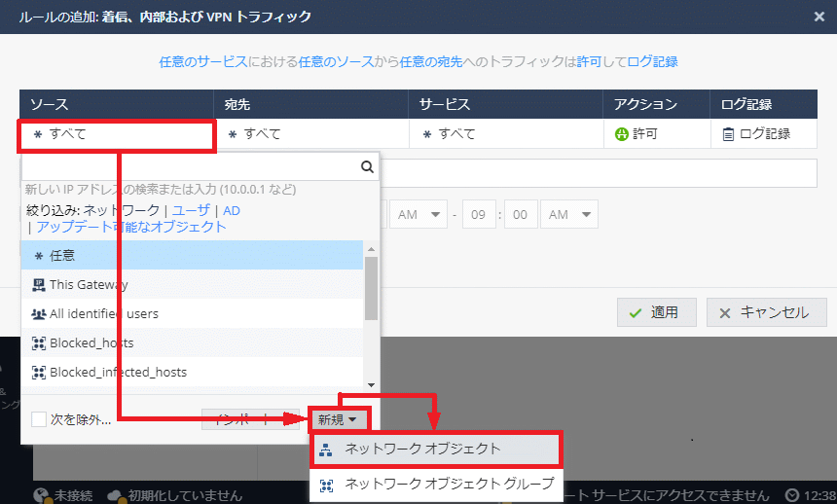The height and width of the screenshot is (504, 837).
Task: Click the IP address search input field
Action: click(x=190, y=166)
